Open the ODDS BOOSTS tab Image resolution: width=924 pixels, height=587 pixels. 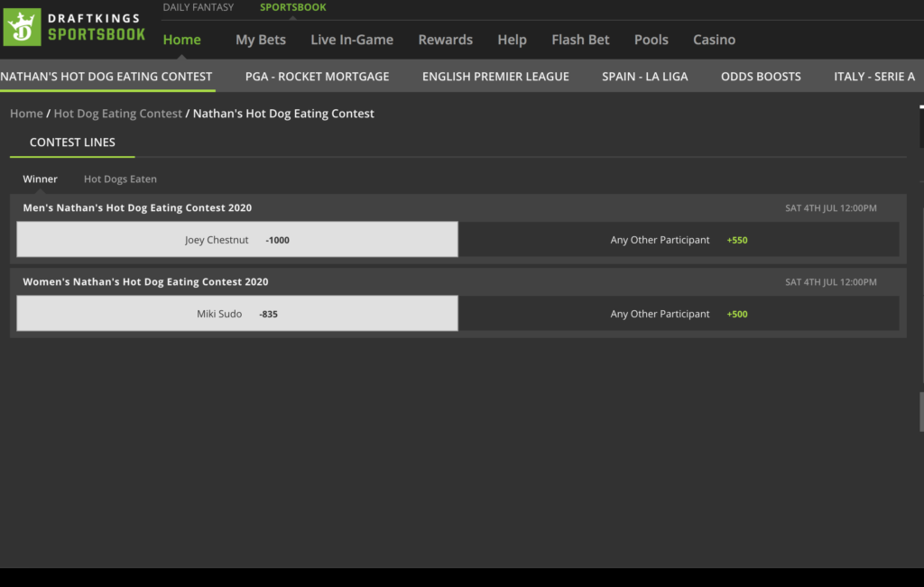pos(761,77)
